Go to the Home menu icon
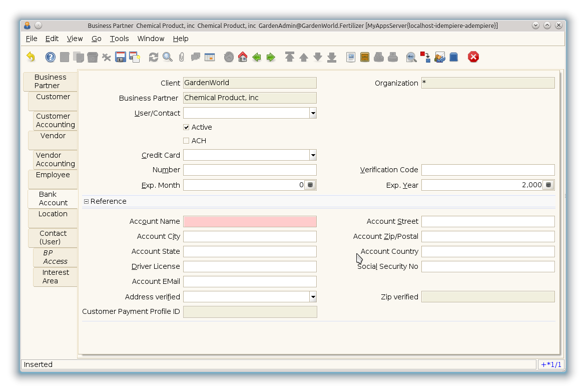 click(243, 57)
